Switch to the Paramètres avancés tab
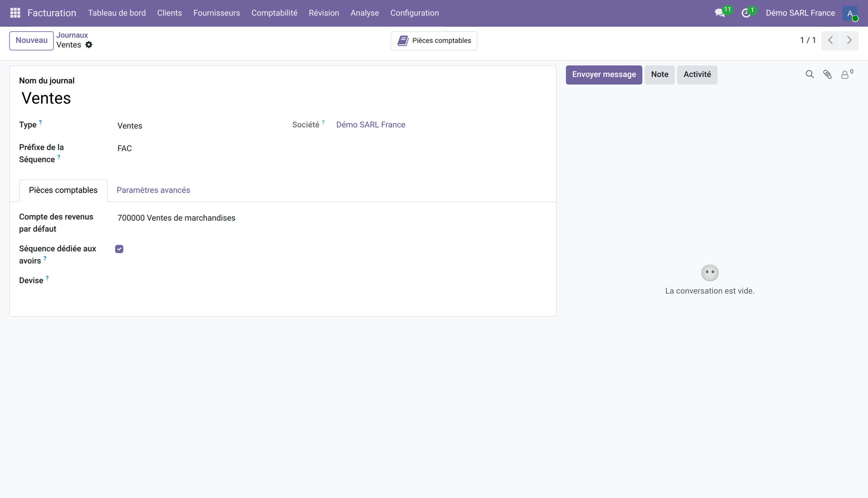 click(153, 190)
